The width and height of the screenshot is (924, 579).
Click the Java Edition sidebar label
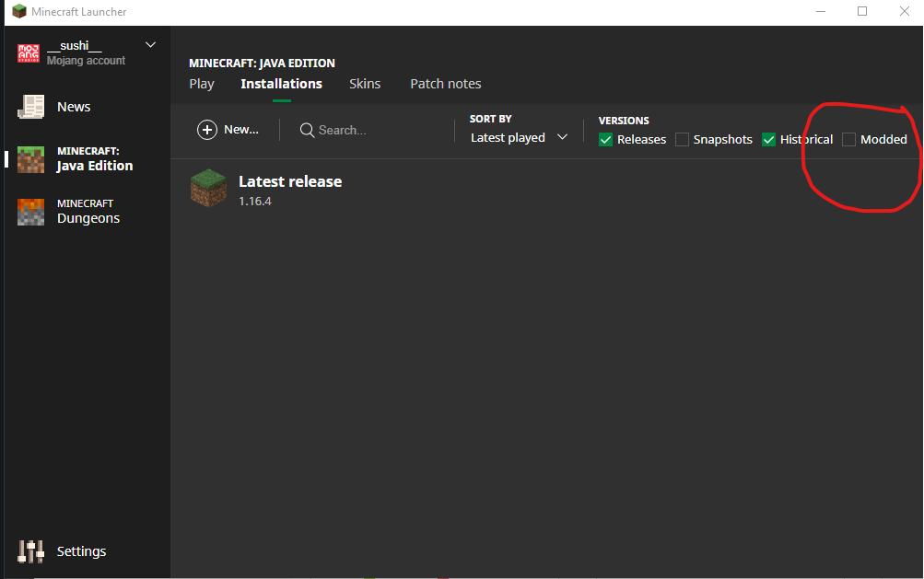click(x=95, y=166)
